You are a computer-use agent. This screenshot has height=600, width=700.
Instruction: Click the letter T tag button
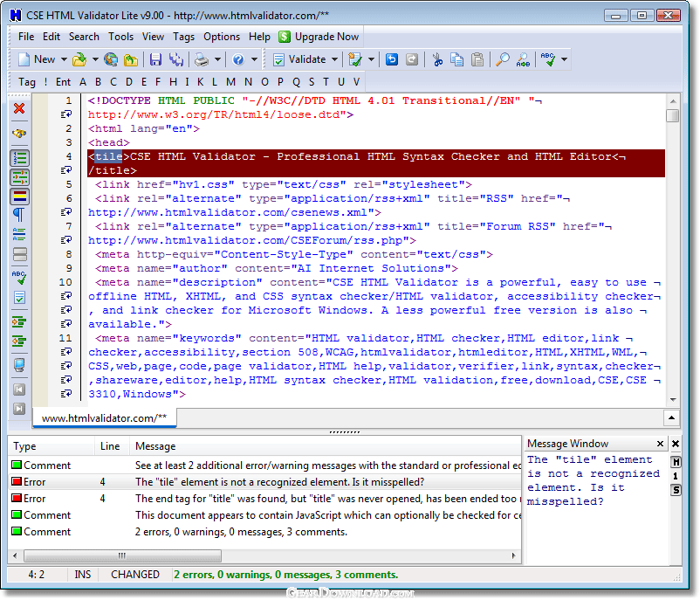pyautogui.click(x=326, y=82)
